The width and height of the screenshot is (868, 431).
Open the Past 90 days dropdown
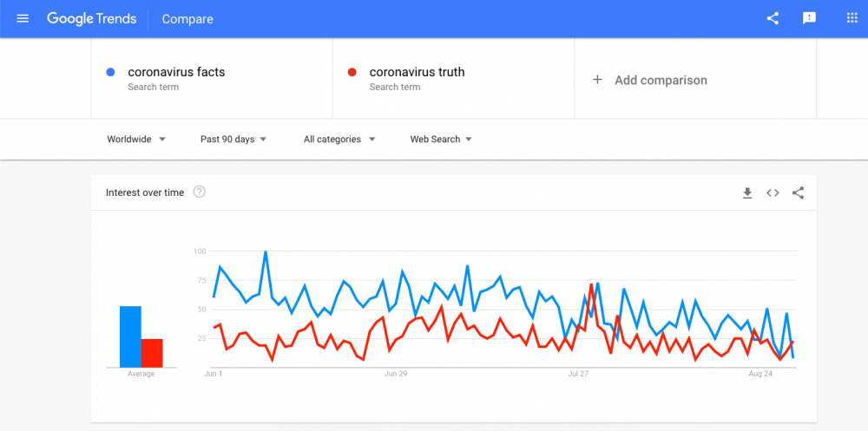pyautogui.click(x=233, y=140)
